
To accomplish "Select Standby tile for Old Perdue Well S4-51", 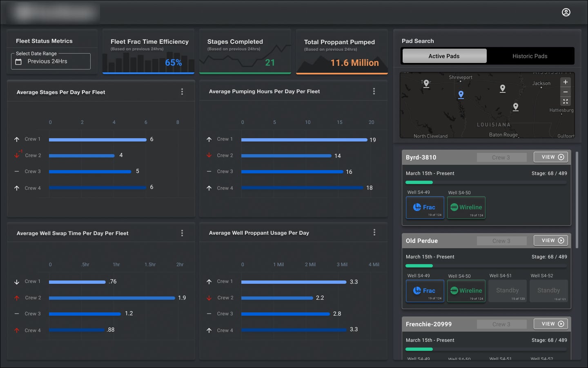I will [x=508, y=291].
